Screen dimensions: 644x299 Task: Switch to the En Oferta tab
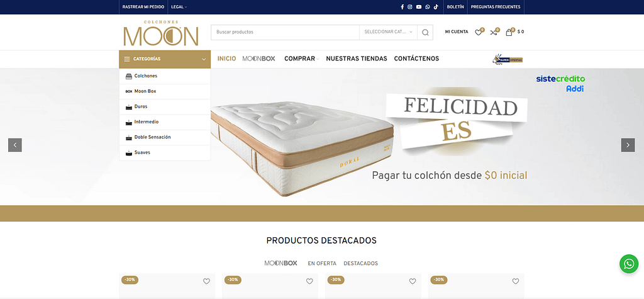(x=322, y=263)
